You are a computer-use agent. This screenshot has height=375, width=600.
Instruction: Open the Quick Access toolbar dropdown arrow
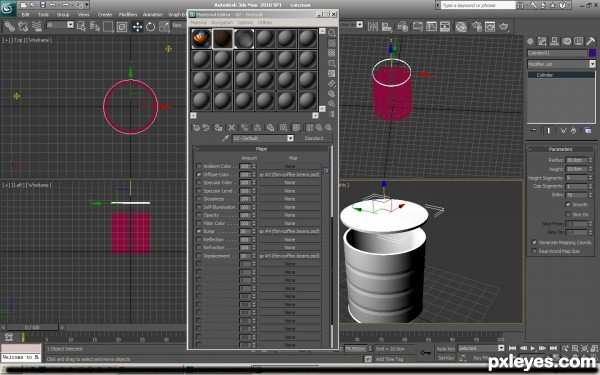87,5
